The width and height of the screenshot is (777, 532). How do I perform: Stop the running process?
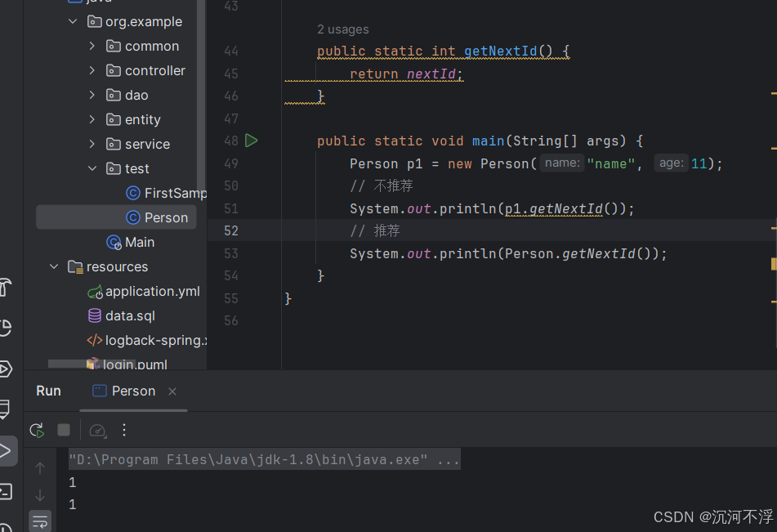pos(64,430)
